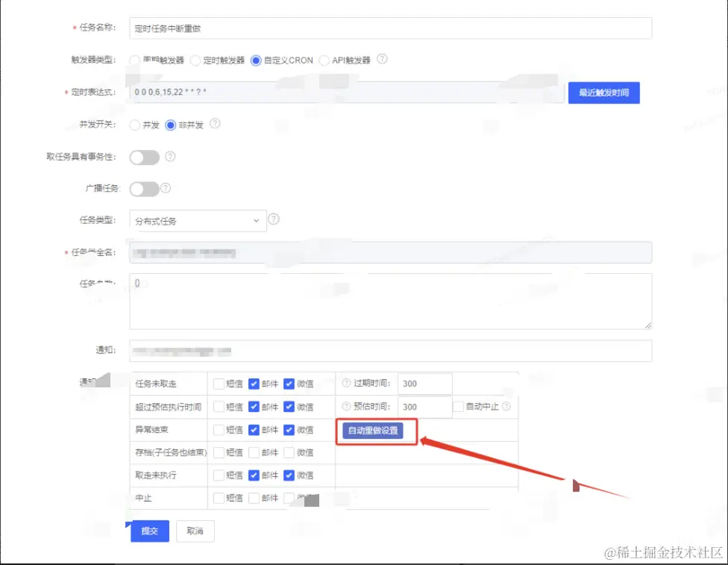Click the 任务未取走 row label
The height and width of the screenshot is (565, 728).
156,384
